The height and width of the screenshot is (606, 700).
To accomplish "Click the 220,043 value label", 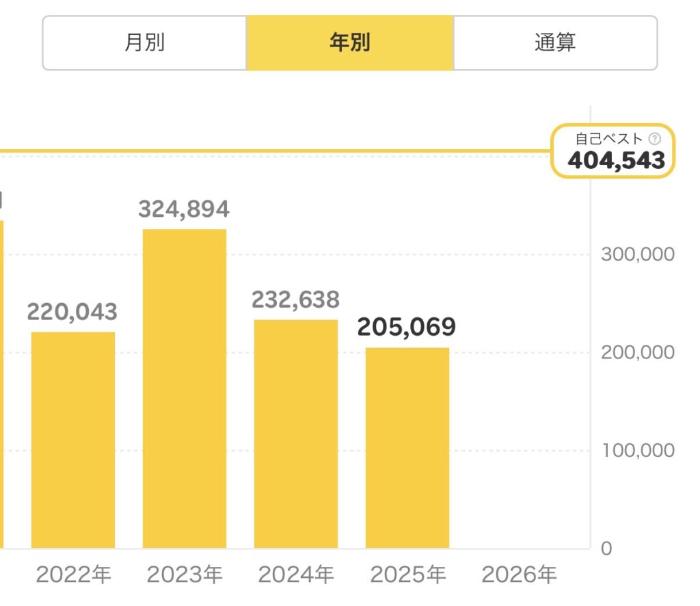I will click(72, 312).
